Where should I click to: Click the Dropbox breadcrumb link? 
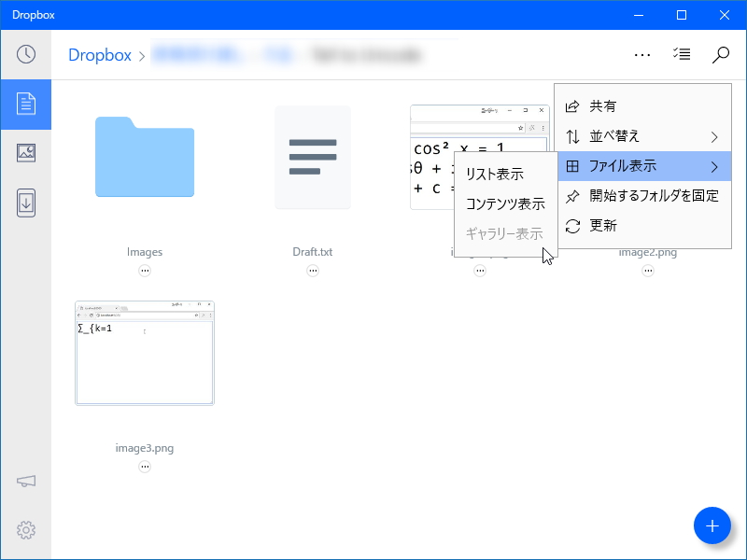99,54
